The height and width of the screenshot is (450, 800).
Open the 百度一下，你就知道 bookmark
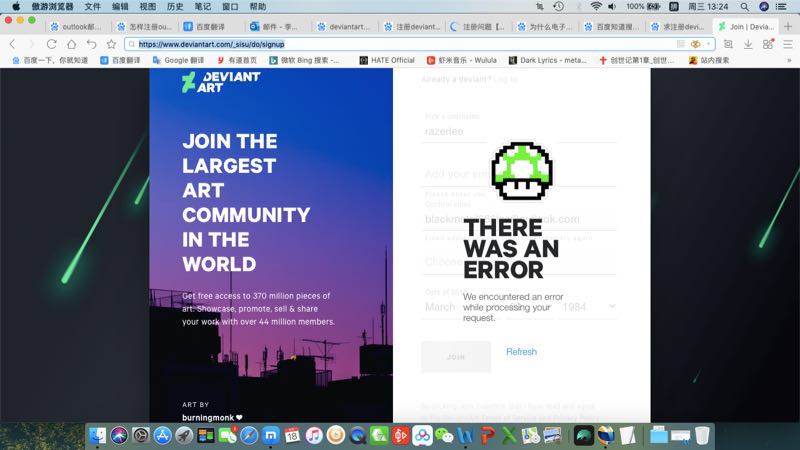50,60
